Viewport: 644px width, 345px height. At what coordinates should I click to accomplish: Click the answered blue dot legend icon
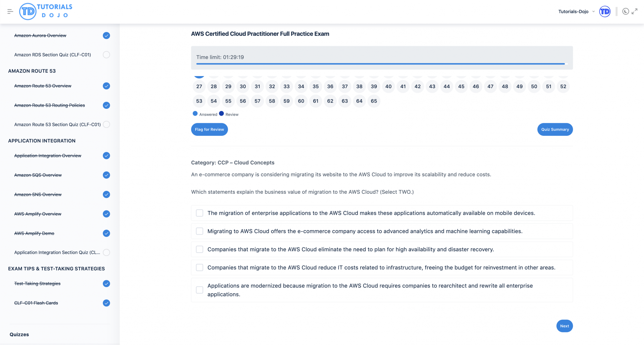pyautogui.click(x=195, y=114)
